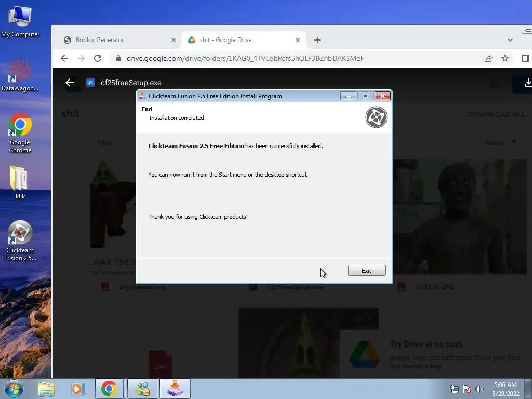This screenshot has width=532, height=399.
Task: Open DataWagon desktop shortcut
Action: pos(20,76)
